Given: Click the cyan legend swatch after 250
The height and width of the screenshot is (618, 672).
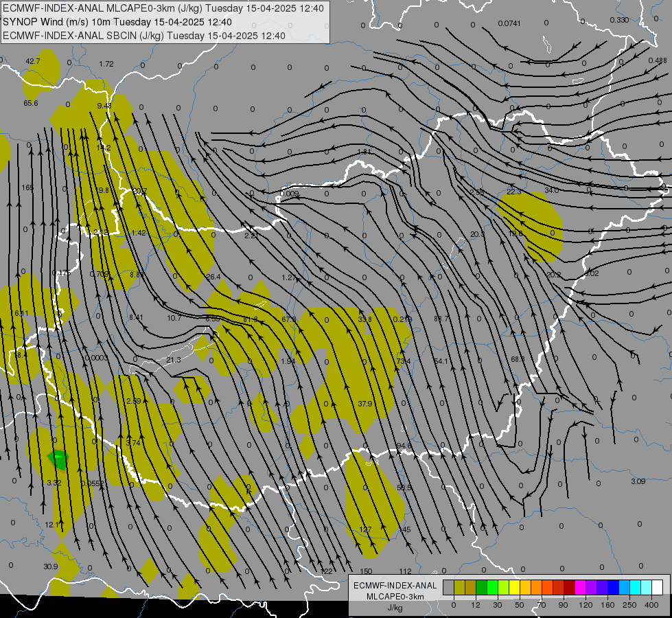Looking at the screenshot, I should point(635,587).
